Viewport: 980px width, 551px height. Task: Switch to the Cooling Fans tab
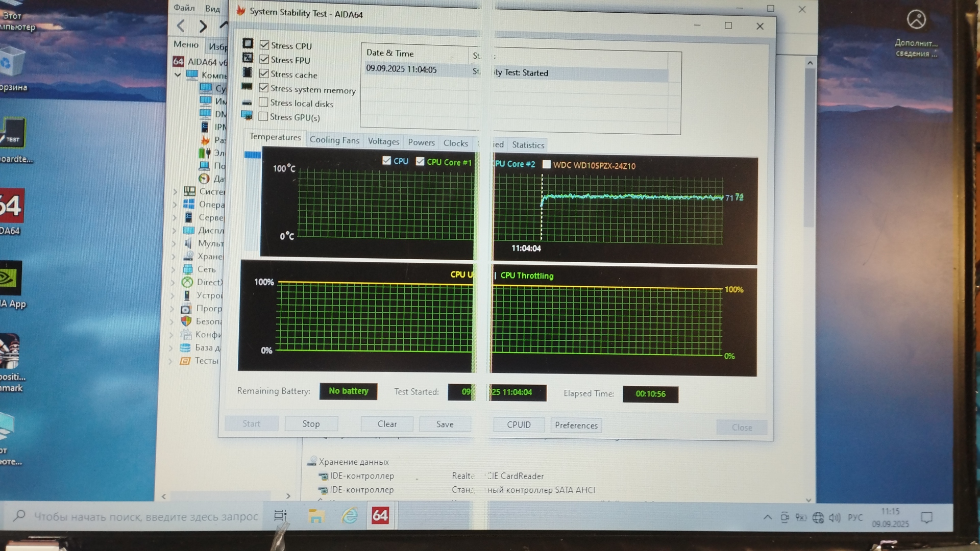(x=334, y=140)
